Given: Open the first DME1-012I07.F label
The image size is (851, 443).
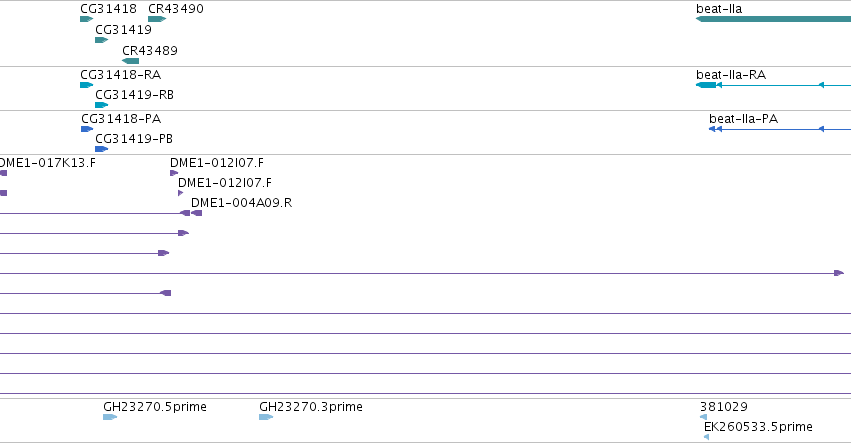Looking at the screenshot, I should click(217, 163).
